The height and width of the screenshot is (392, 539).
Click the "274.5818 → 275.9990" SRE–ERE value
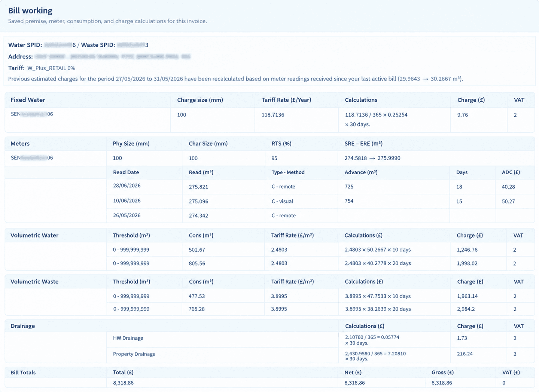[x=372, y=158]
